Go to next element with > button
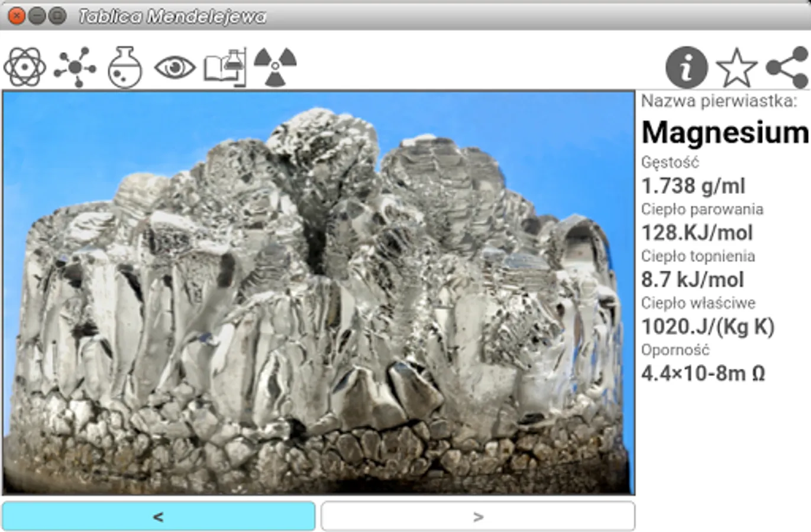The image size is (811, 532). pyautogui.click(x=478, y=517)
